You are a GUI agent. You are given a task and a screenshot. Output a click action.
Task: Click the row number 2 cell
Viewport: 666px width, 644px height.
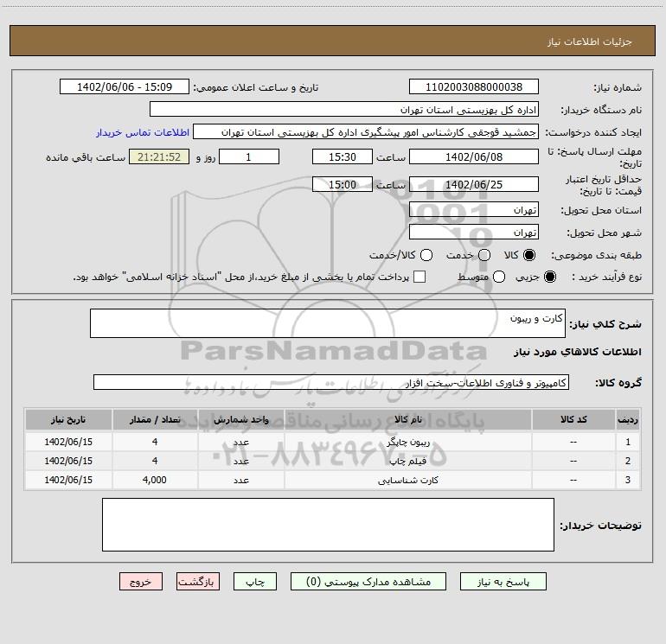pos(628,461)
